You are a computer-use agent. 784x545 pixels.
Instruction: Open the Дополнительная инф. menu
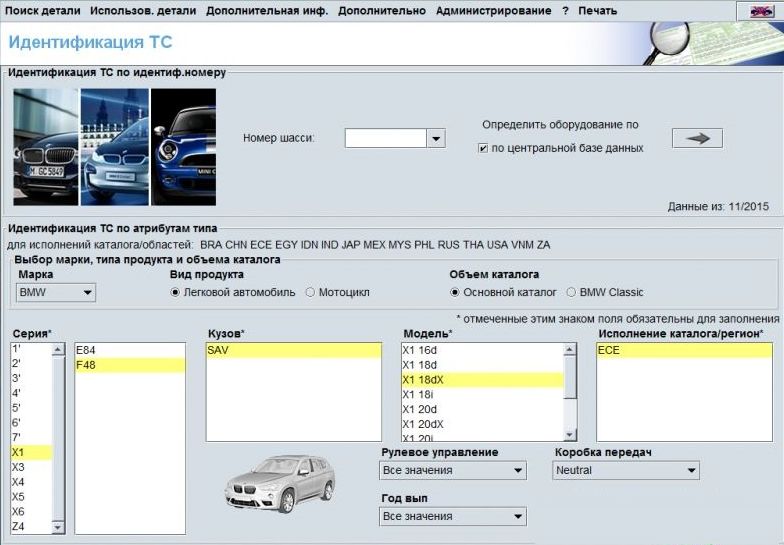[x=267, y=10]
